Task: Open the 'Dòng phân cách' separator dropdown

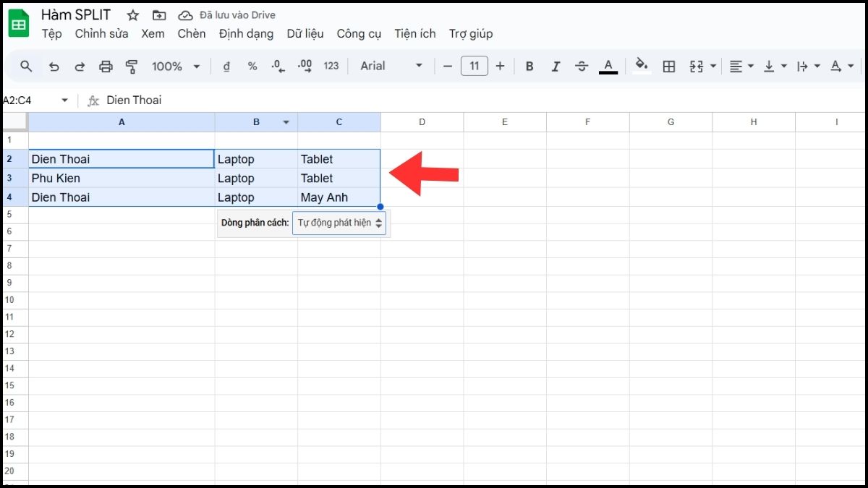Action: [x=339, y=223]
